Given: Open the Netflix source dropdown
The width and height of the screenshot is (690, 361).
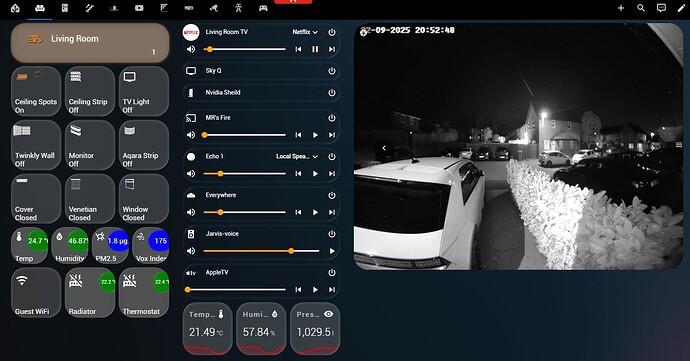Looking at the screenshot, I should (x=305, y=32).
